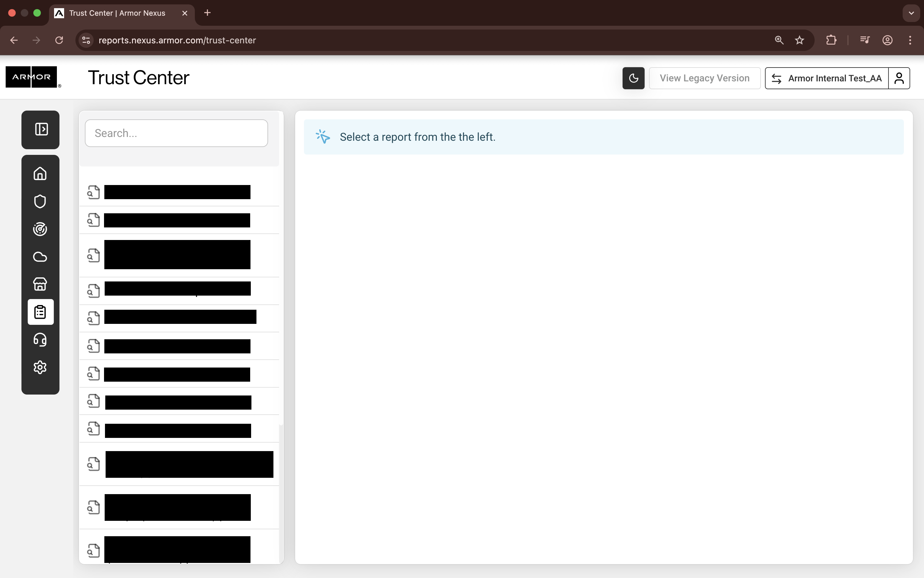Open Chrome three-dot menu
Screen dimensions: 924x578
coord(910,40)
